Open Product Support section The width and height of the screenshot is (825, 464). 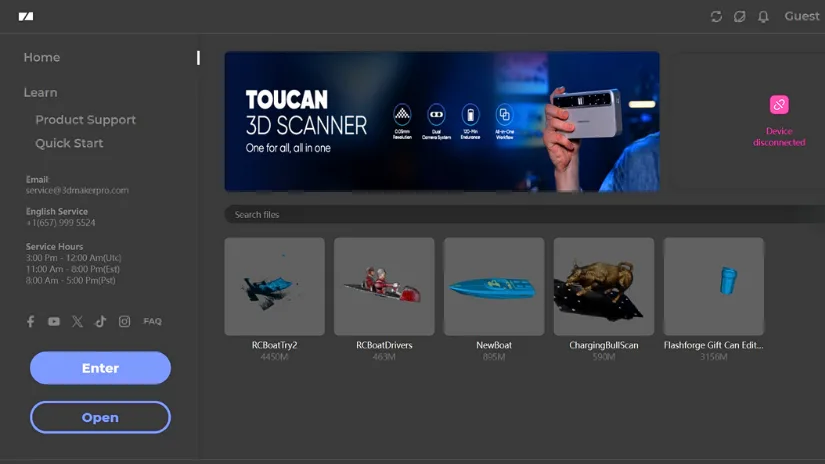pyautogui.click(x=85, y=120)
